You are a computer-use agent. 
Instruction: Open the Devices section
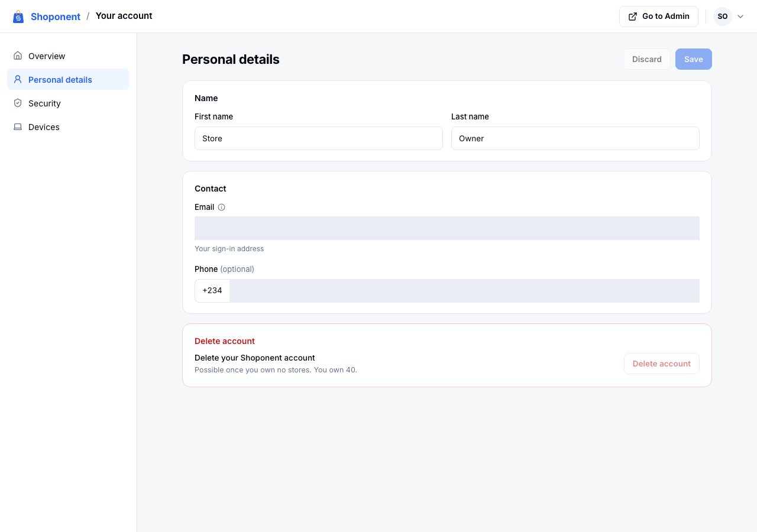pyautogui.click(x=68, y=127)
